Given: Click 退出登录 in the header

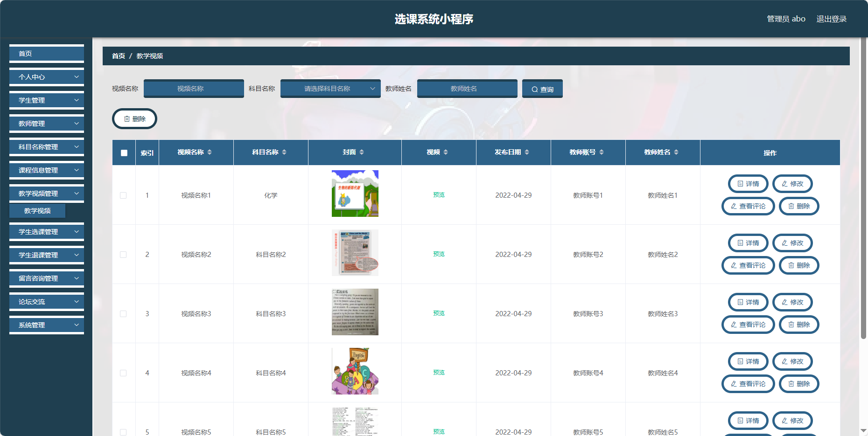Looking at the screenshot, I should (831, 19).
